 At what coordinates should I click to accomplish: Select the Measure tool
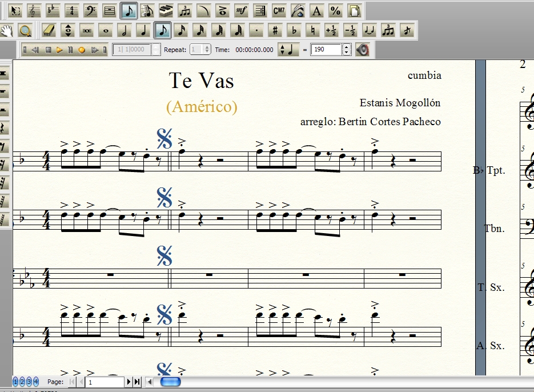[x=109, y=11]
